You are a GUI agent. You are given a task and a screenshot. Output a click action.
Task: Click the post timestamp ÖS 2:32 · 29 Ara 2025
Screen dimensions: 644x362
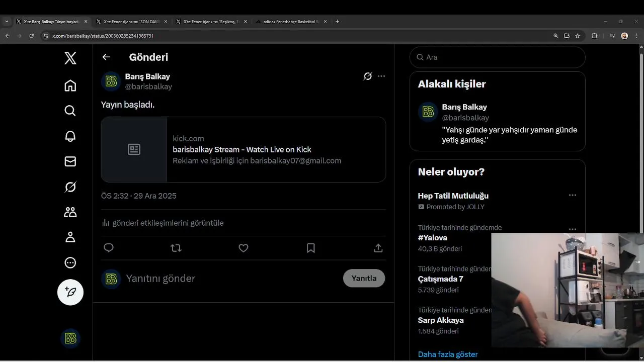coord(139,196)
